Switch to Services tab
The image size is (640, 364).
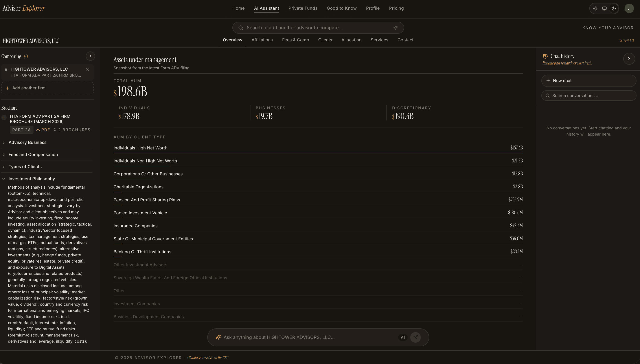(x=379, y=40)
